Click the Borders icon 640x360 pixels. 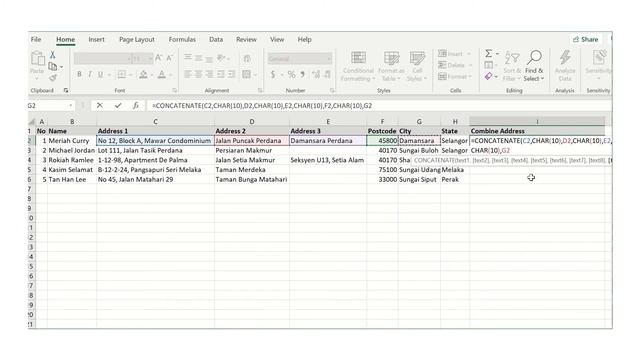point(122,74)
